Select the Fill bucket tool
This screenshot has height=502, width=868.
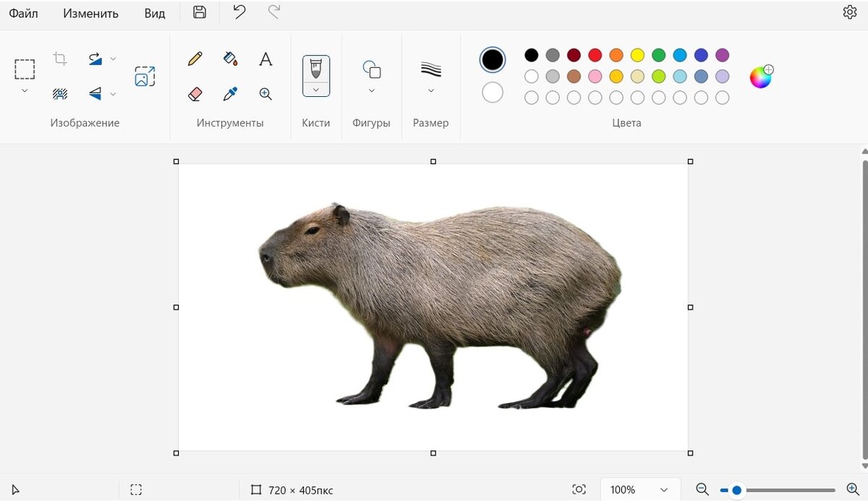[x=231, y=59]
